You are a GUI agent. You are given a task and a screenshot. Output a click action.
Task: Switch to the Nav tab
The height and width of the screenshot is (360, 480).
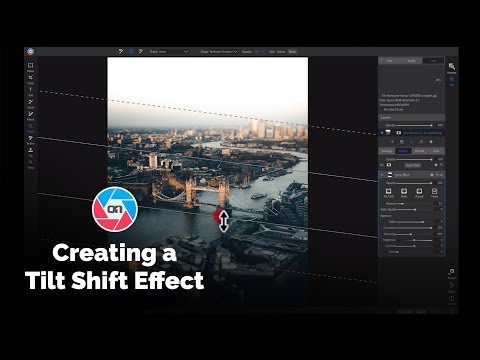(389, 61)
